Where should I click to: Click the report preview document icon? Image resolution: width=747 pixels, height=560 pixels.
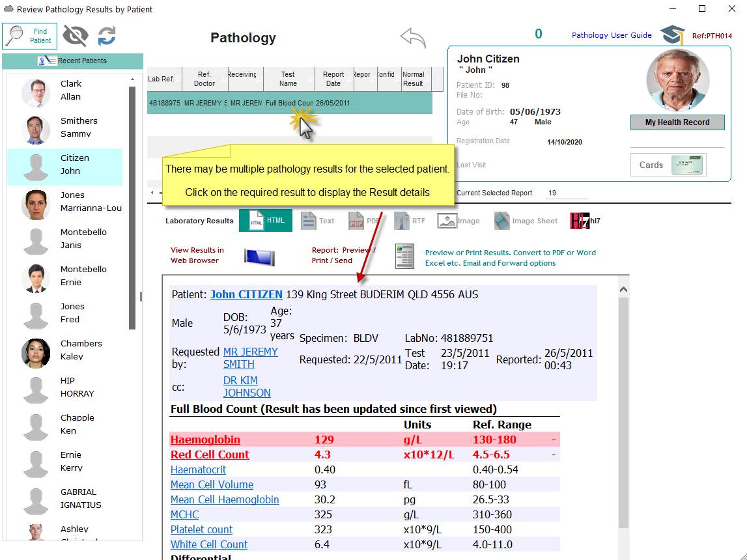coord(404,256)
